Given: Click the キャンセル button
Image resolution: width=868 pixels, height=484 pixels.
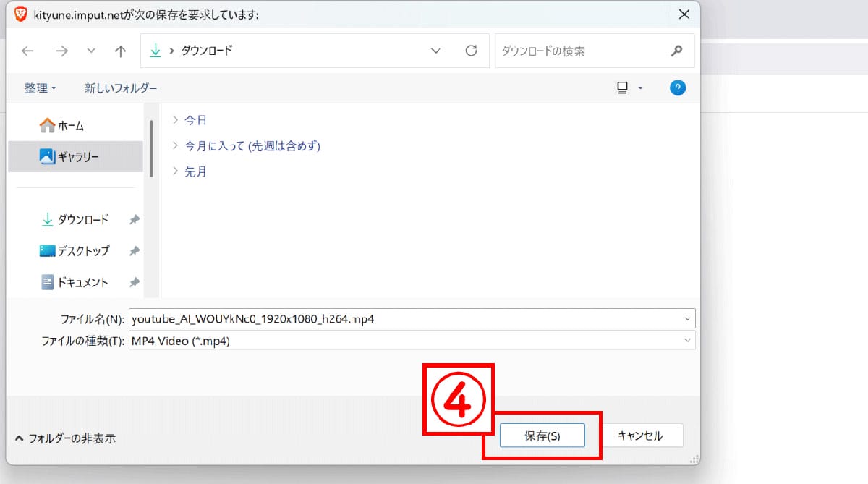Looking at the screenshot, I should tap(639, 436).
